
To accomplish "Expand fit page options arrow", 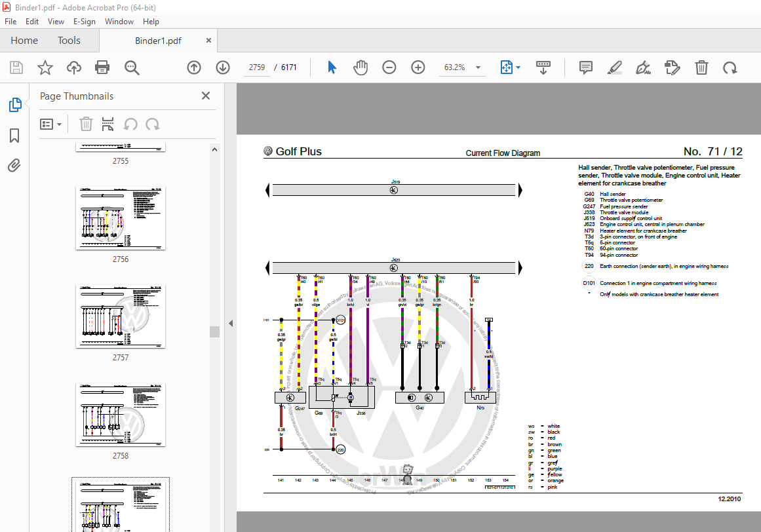I will pyautogui.click(x=518, y=67).
